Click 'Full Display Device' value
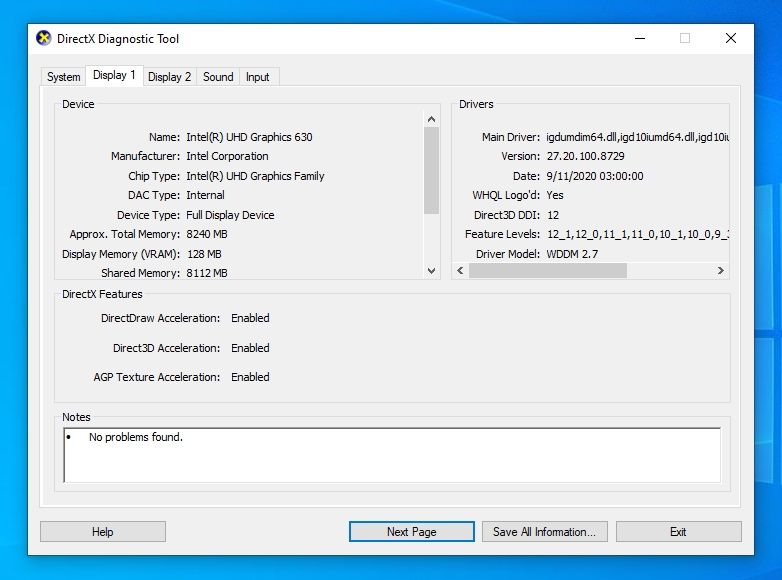This screenshot has height=580, width=782. point(230,215)
